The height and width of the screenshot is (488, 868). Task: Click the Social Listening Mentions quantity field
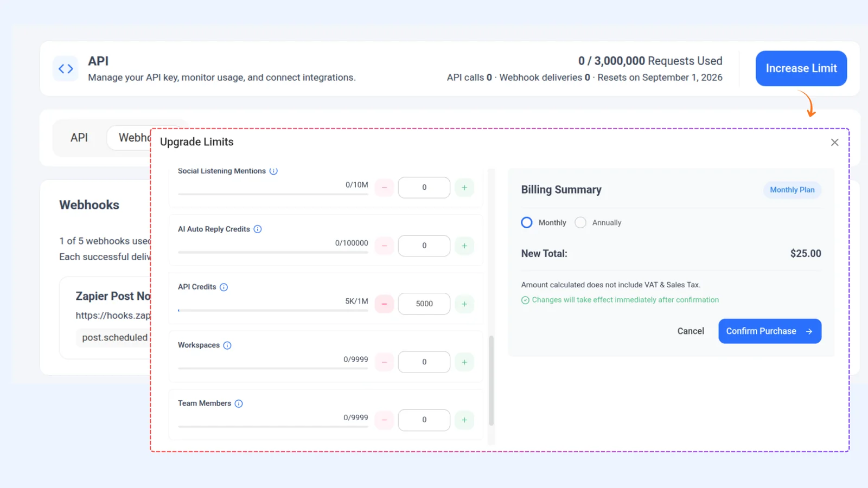pyautogui.click(x=424, y=188)
